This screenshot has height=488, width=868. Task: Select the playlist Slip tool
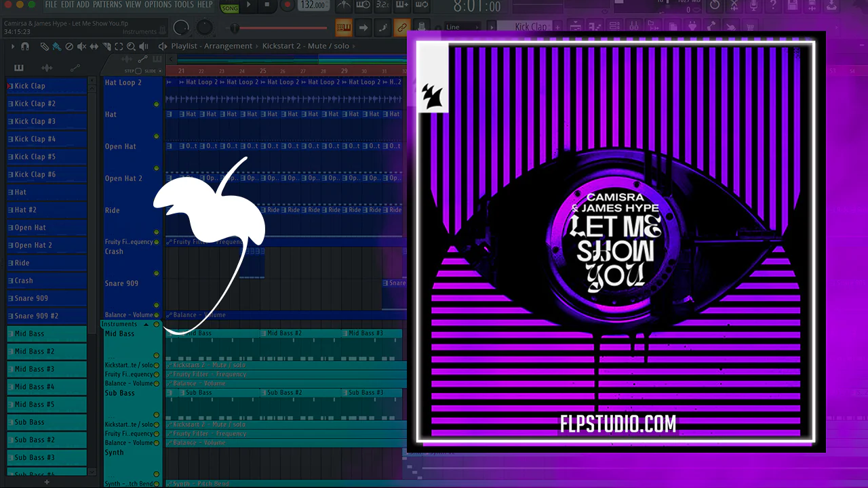click(94, 47)
